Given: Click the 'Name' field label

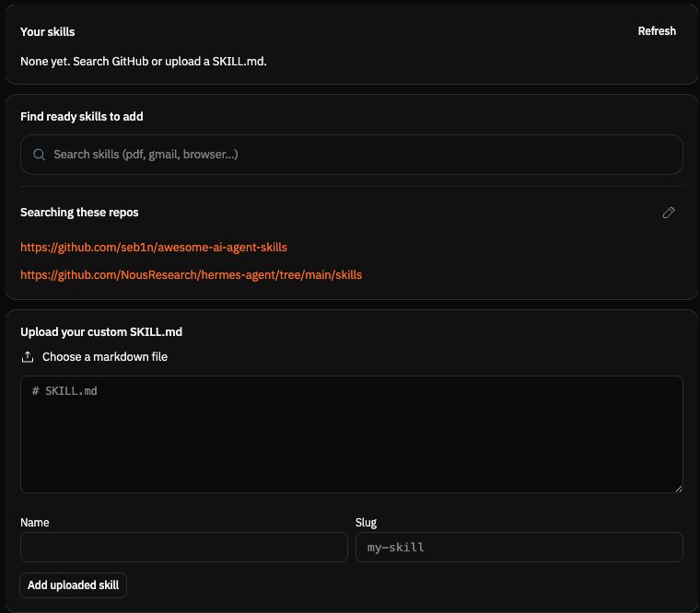Looking at the screenshot, I should click(35, 523).
